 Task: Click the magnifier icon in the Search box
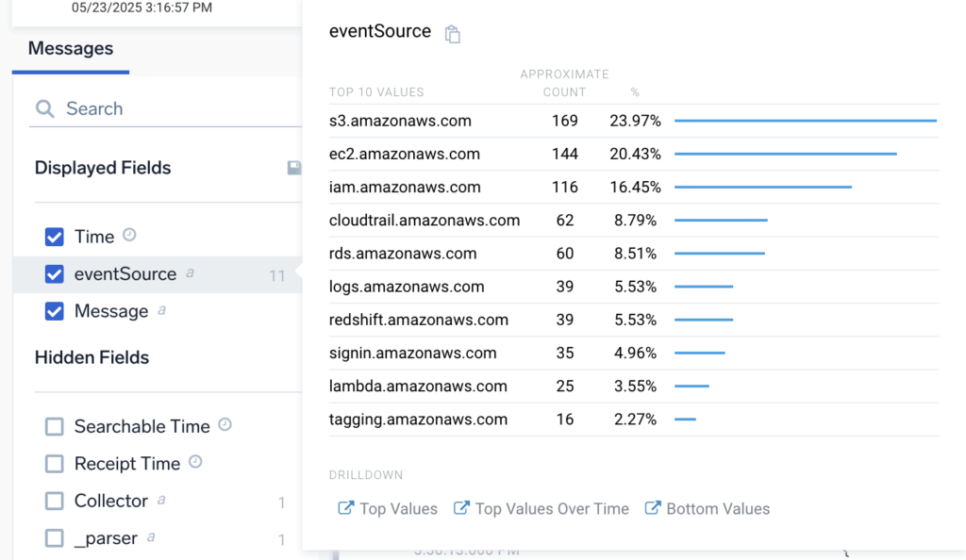coord(44,108)
